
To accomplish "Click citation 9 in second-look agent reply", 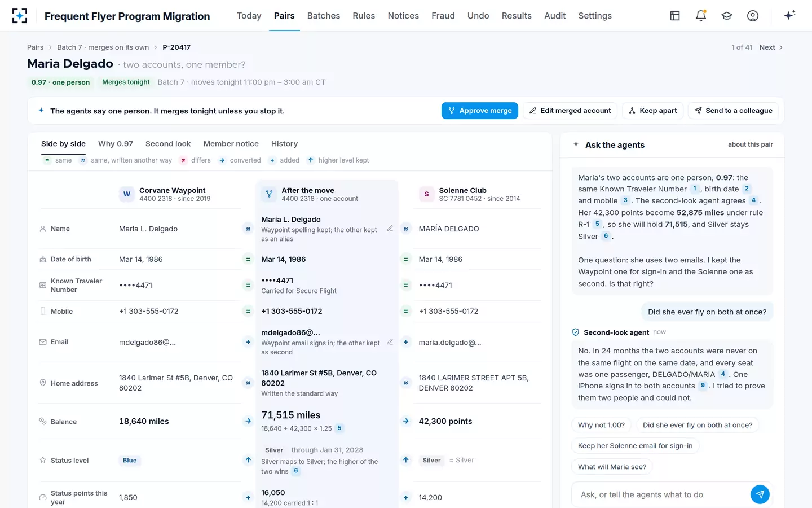I will [703, 386].
